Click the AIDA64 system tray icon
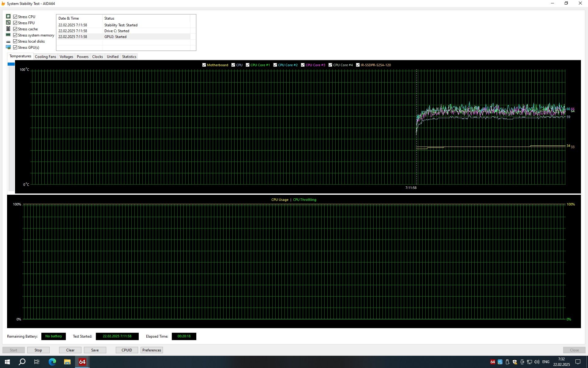The image size is (588, 368). tap(492, 362)
